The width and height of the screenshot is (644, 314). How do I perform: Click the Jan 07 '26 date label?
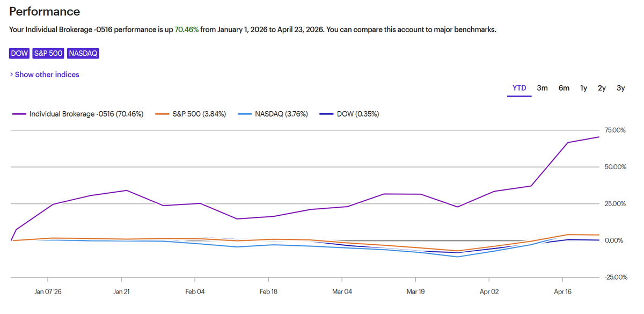pos(48,292)
